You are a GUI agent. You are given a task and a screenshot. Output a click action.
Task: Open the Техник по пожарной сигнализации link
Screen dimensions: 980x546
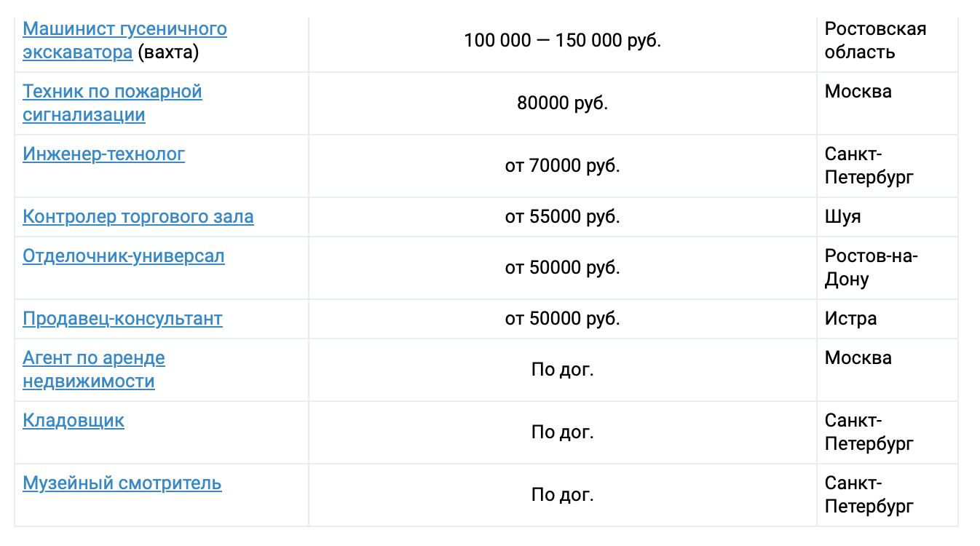112,103
